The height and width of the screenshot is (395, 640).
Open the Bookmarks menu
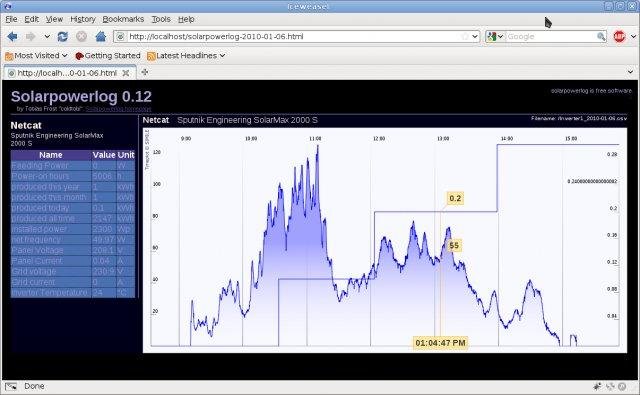tap(123, 19)
